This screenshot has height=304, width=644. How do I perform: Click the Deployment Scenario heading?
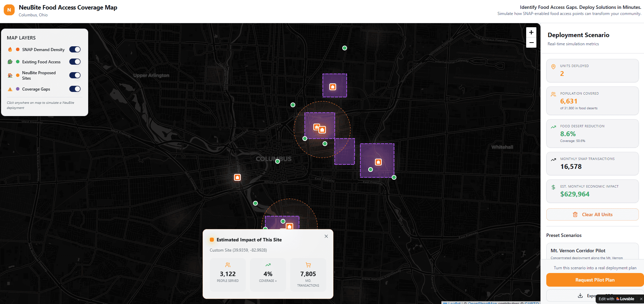click(x=578, y=35)
